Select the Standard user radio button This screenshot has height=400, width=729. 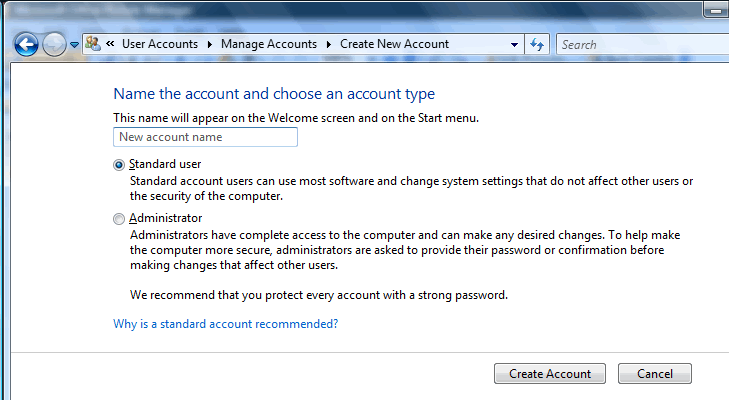[120, 164]
